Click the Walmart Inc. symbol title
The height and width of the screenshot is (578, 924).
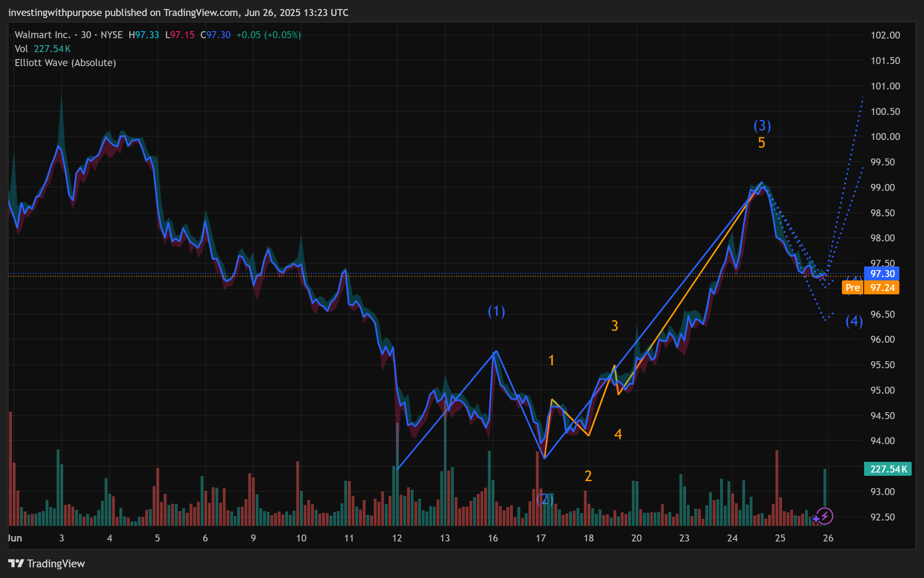(43, 35)
